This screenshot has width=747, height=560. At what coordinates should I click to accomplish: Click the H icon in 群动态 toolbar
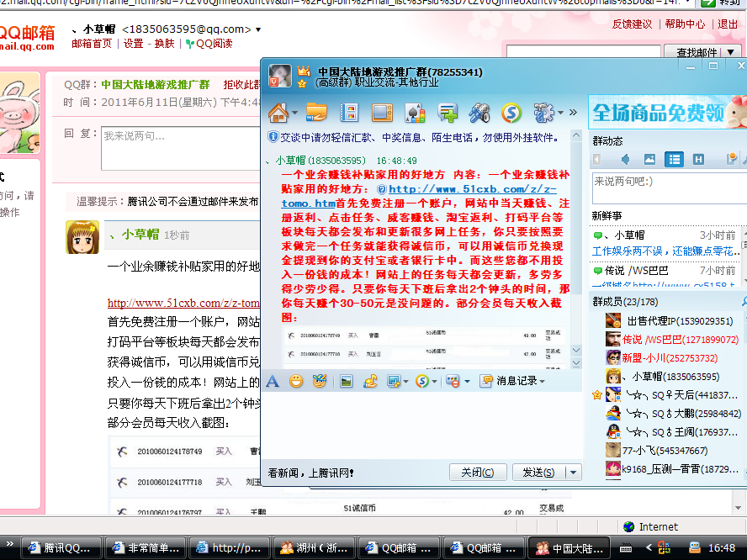tap(698, 160)
